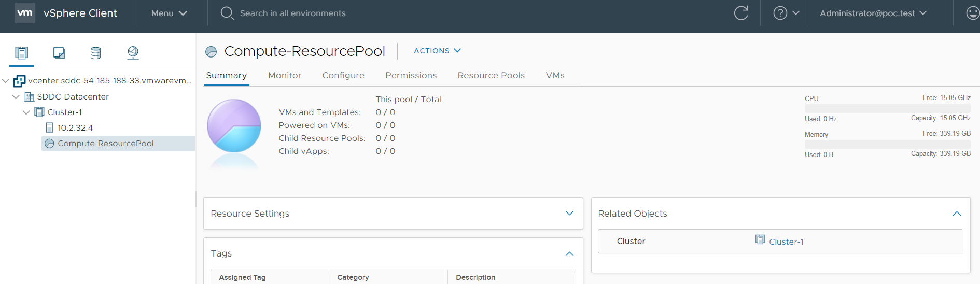Click the Description column header

point(475,277)
